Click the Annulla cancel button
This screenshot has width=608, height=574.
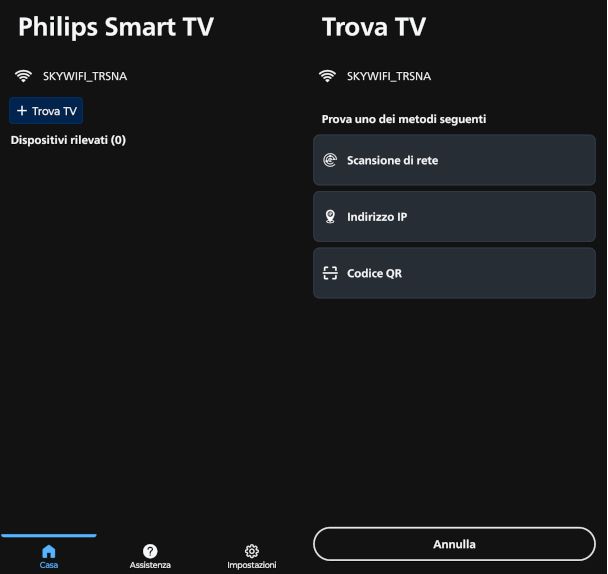[x=454, y=544]
